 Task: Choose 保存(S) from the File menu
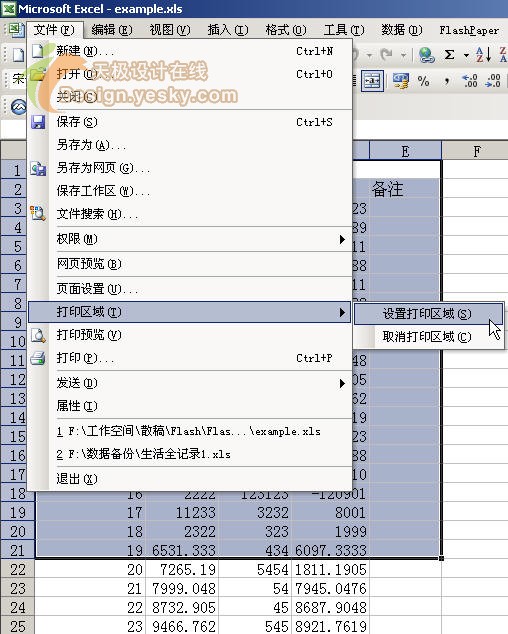(x=190, y=122)
